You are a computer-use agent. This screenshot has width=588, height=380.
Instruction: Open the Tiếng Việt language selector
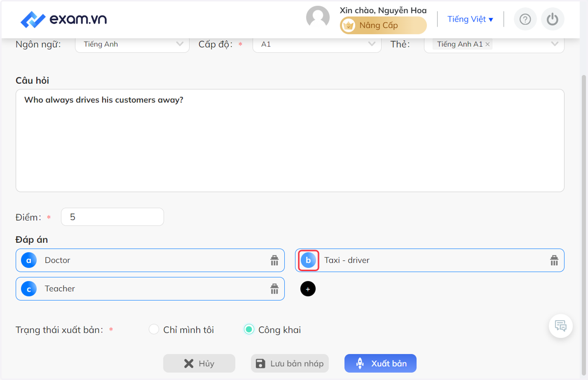pyautogui.click(x=470, y=19)
